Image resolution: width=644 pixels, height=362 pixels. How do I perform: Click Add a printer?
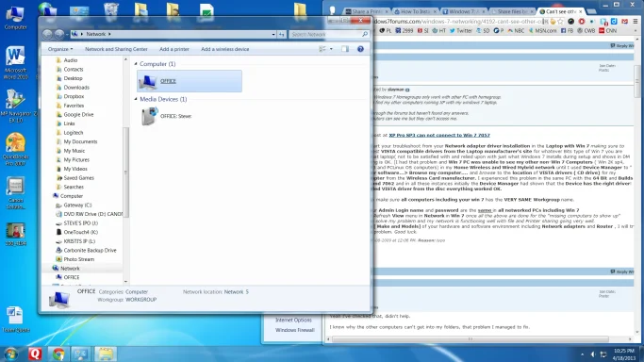click(x=174, y=49)
